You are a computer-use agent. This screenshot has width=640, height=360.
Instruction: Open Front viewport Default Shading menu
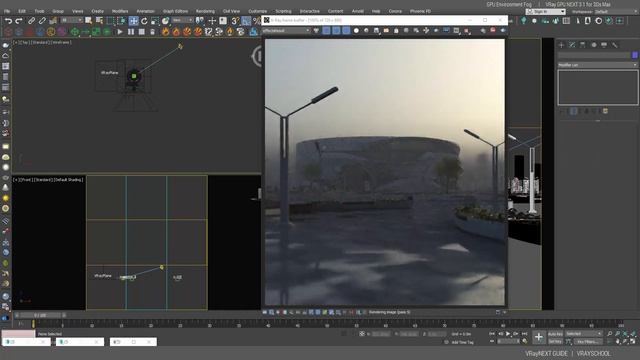coord(69,180)
